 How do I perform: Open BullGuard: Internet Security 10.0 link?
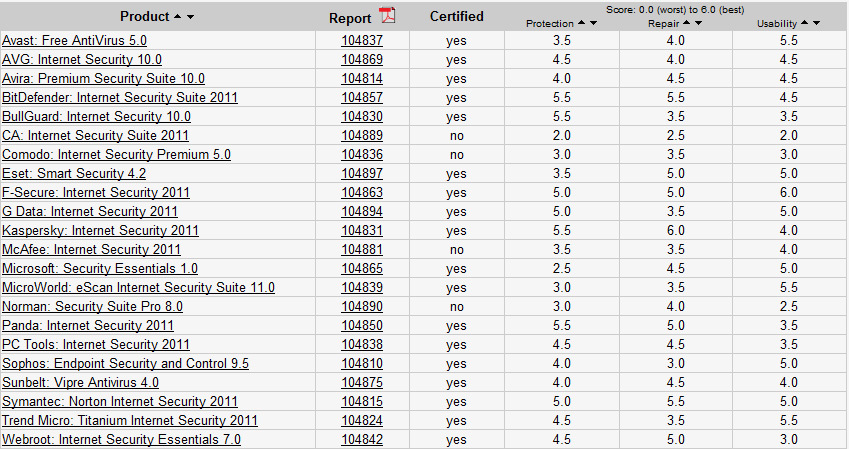click(x=96, y=116)
